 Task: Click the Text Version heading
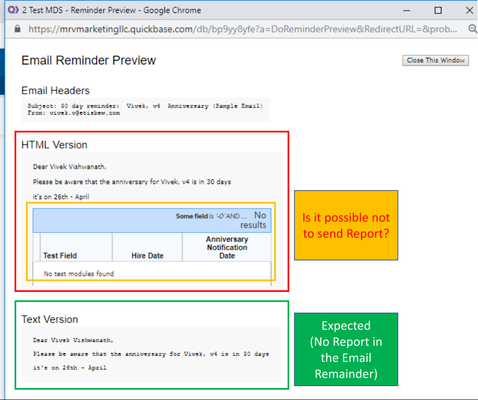click(50, 319)
